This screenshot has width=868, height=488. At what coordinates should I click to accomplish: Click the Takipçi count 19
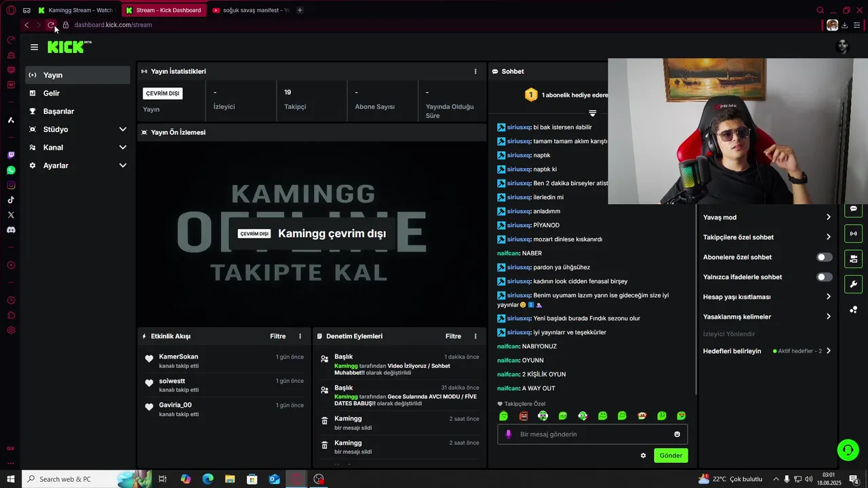288,92
